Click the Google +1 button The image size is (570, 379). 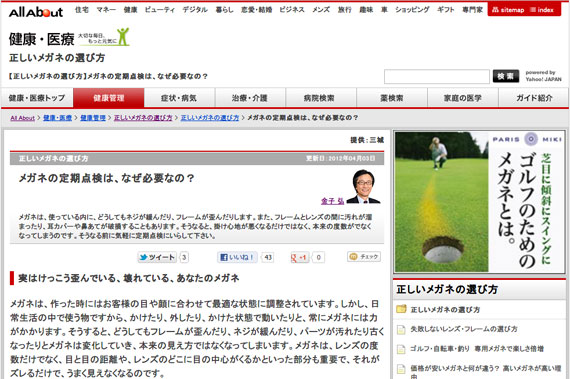pyautogui.click(x=299, y=257)
